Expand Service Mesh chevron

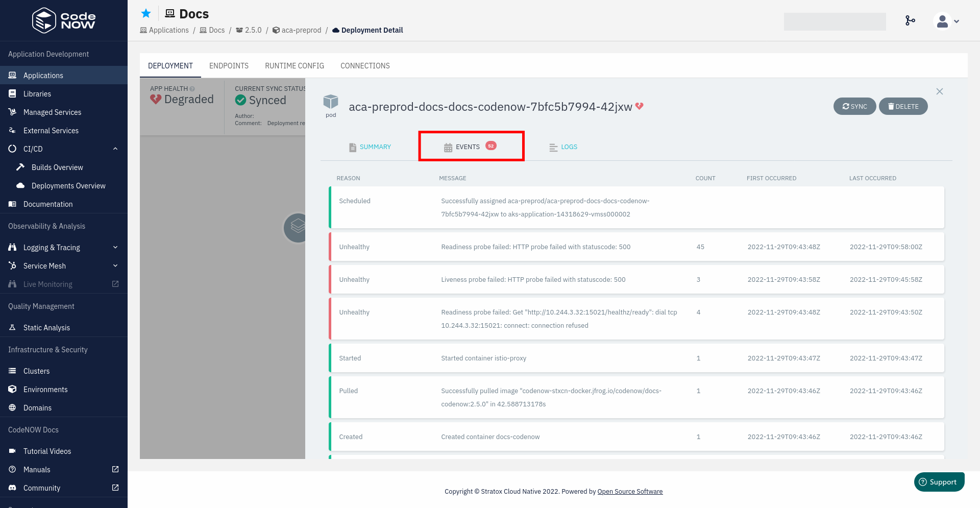pos(115,265)
